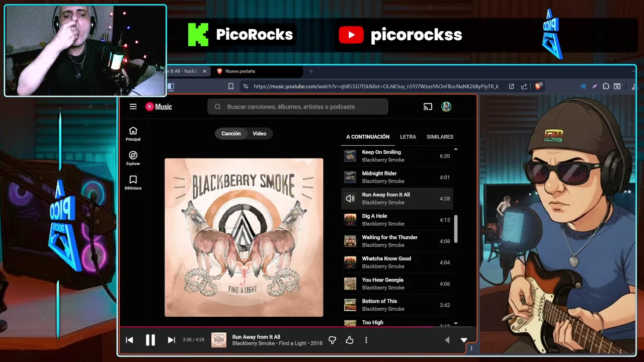Open Find a Light album link
Image resolution: width=644 pixels, height=362 pixels.
click(x=293, y=343)
